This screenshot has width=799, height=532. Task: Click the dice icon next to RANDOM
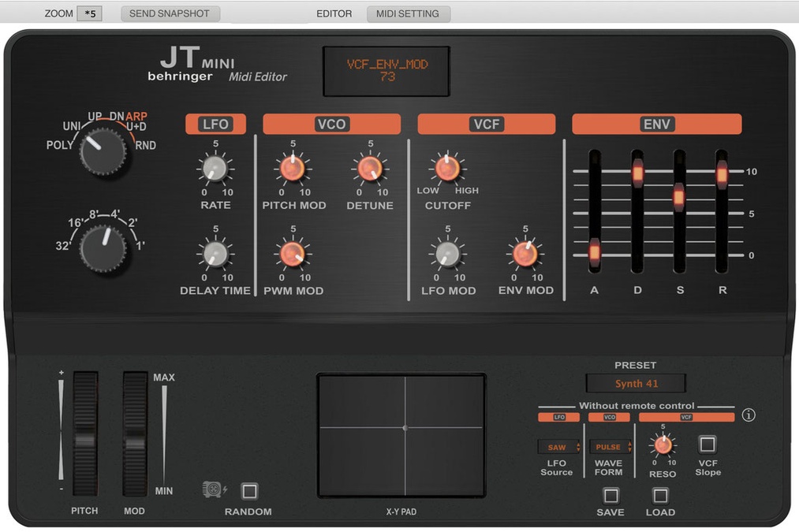tap(213, 490)
